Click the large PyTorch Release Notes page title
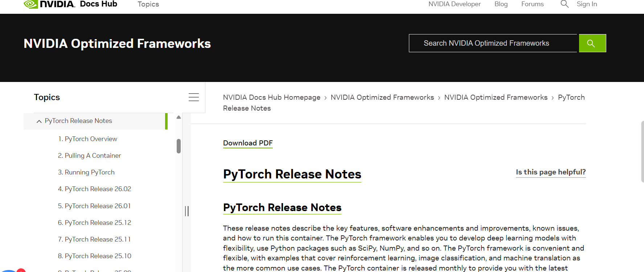Viewport: 644px width, 272px height. (292, 174)
